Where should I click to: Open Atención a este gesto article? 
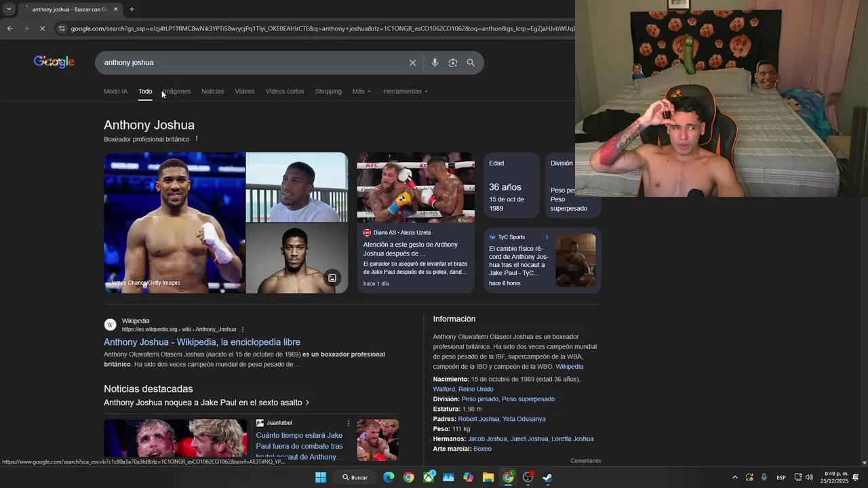(x=410, y=249)
